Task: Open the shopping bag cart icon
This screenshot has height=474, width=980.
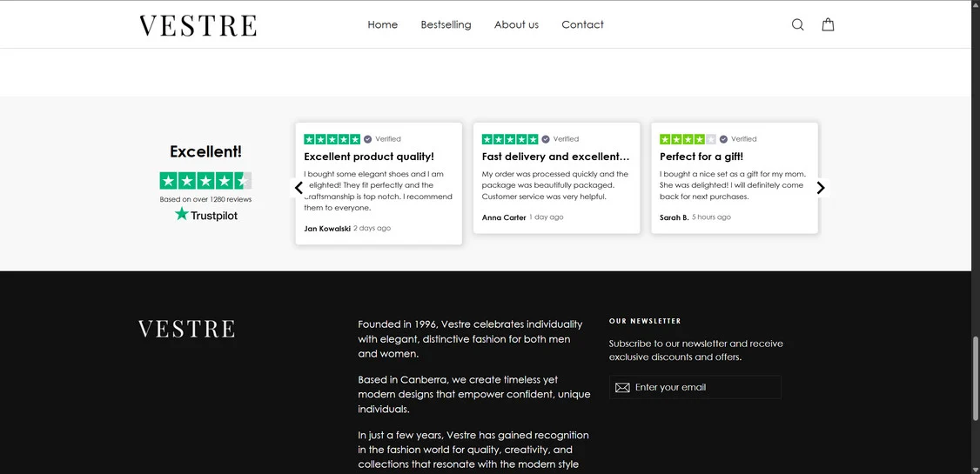Action: [x=828, y=24]
